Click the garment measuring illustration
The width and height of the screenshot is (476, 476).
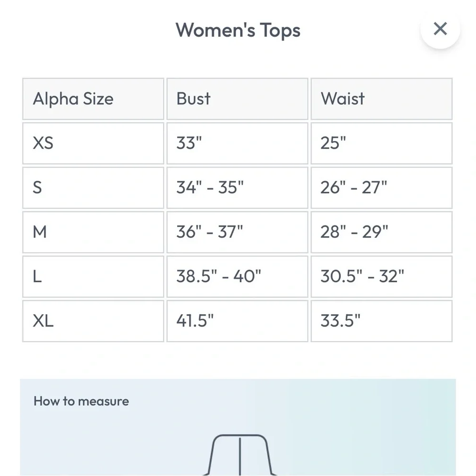pyautogui.click(x=240, y=455)
